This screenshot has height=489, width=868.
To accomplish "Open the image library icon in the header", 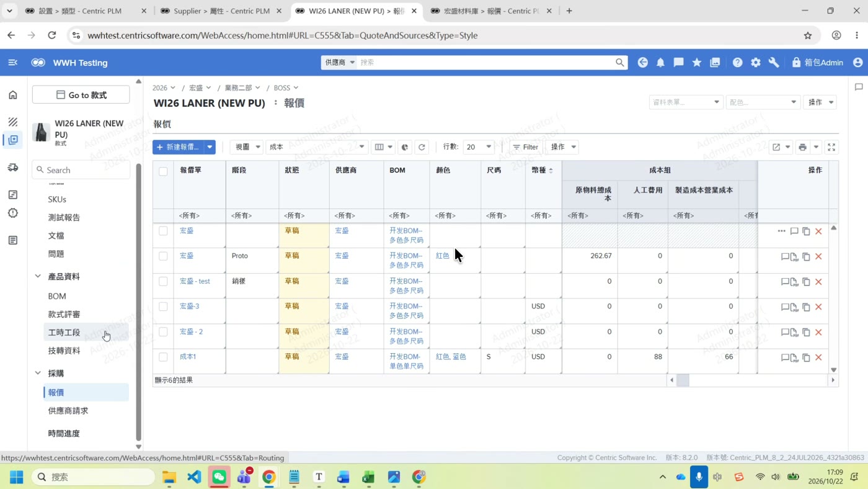I will (715, 63).
